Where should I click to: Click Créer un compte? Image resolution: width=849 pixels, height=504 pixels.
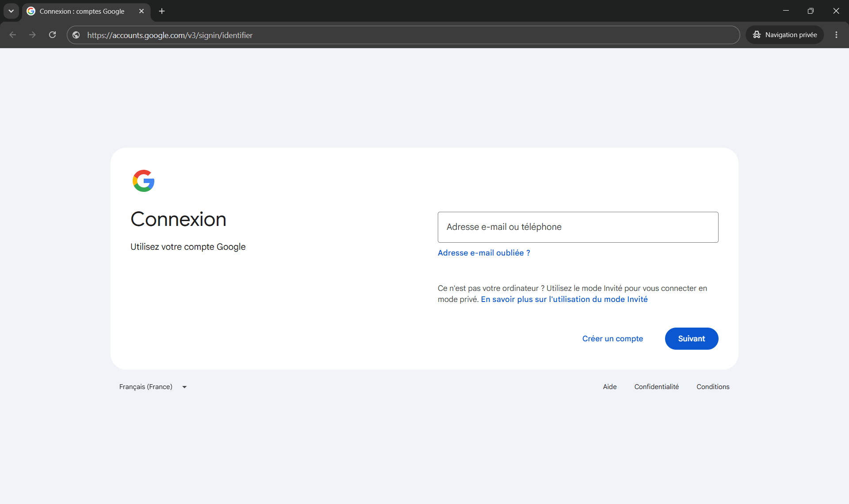612,339
